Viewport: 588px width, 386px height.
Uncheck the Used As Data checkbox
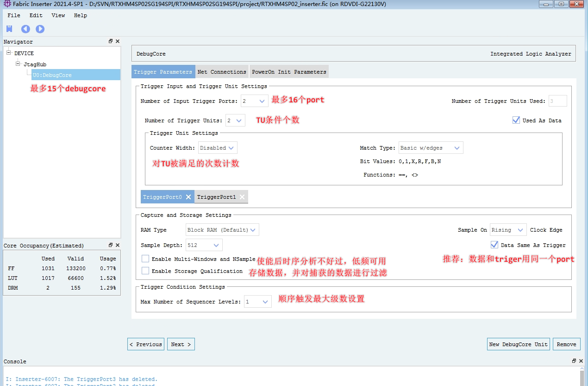[x=516, y=120]
